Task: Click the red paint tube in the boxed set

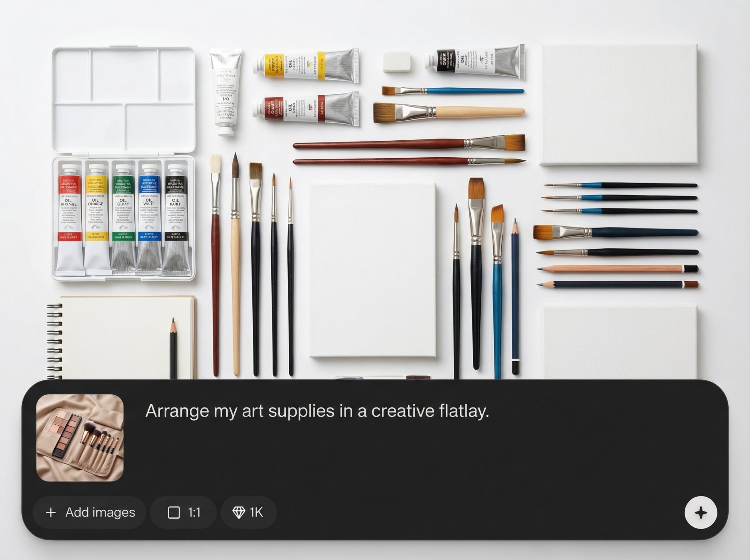Action: point(69,219)
